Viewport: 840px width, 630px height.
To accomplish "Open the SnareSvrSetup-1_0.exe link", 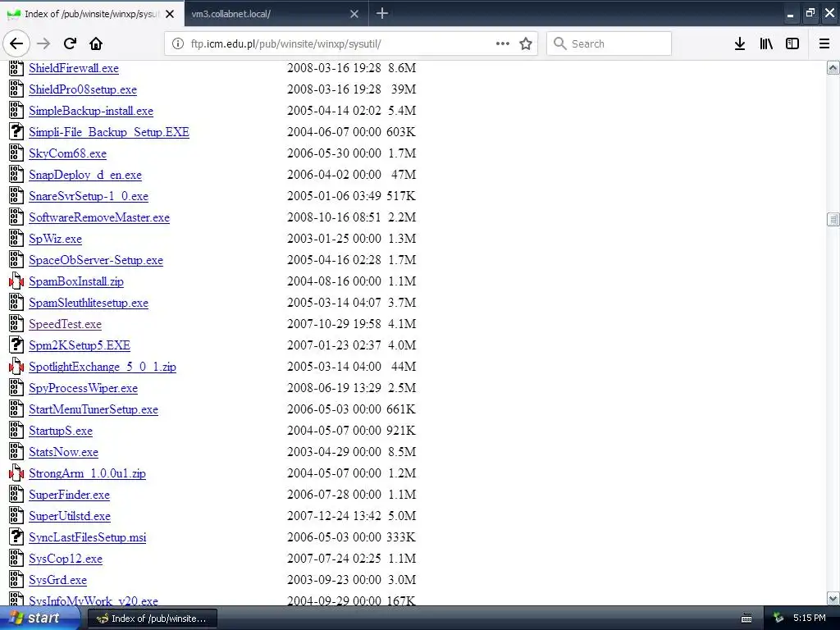I will click(89, 196).
